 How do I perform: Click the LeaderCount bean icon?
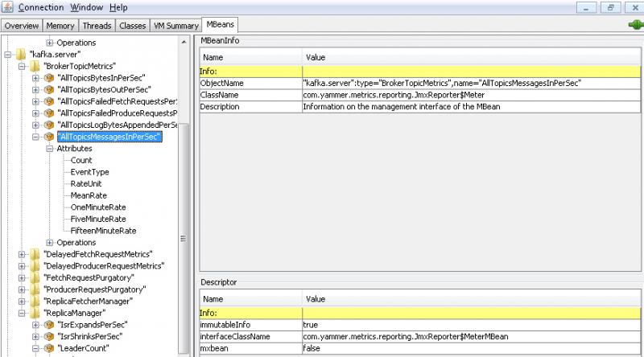pos(49,348)
